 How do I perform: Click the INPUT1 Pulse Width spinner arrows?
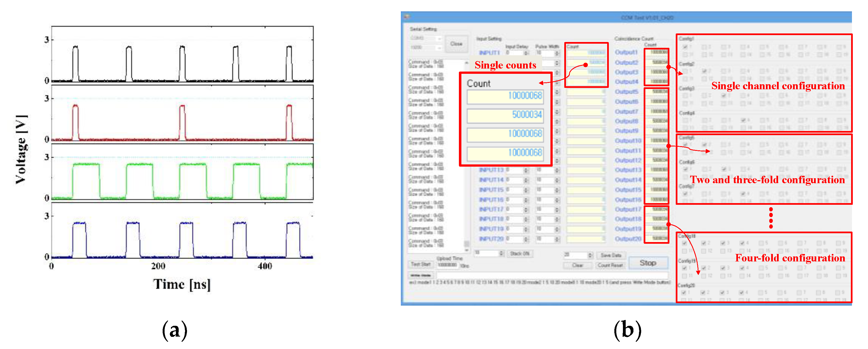[557, 53]
